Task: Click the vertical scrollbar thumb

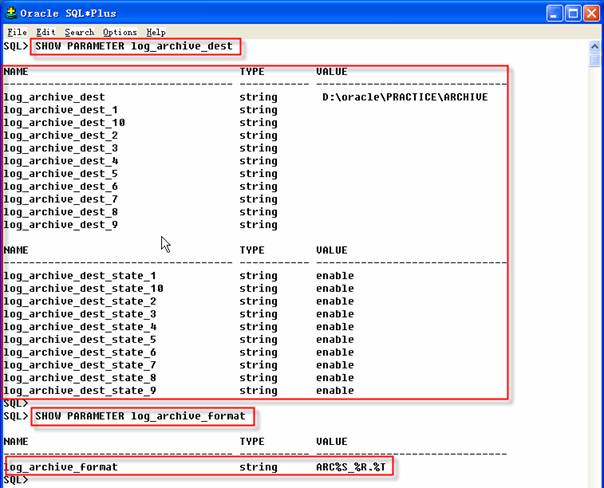Action: coord(595,60)
